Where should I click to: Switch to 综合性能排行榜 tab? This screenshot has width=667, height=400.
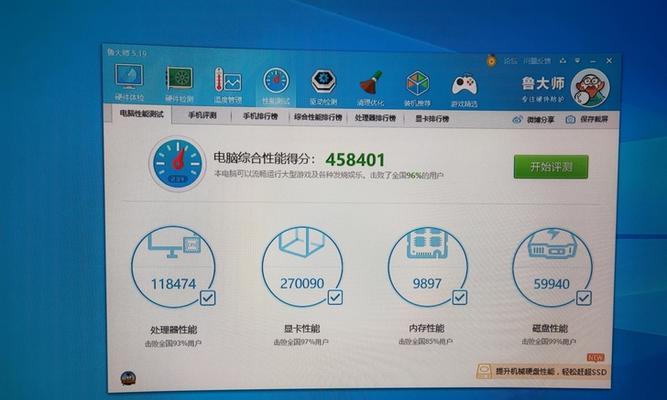coord(318,117)
